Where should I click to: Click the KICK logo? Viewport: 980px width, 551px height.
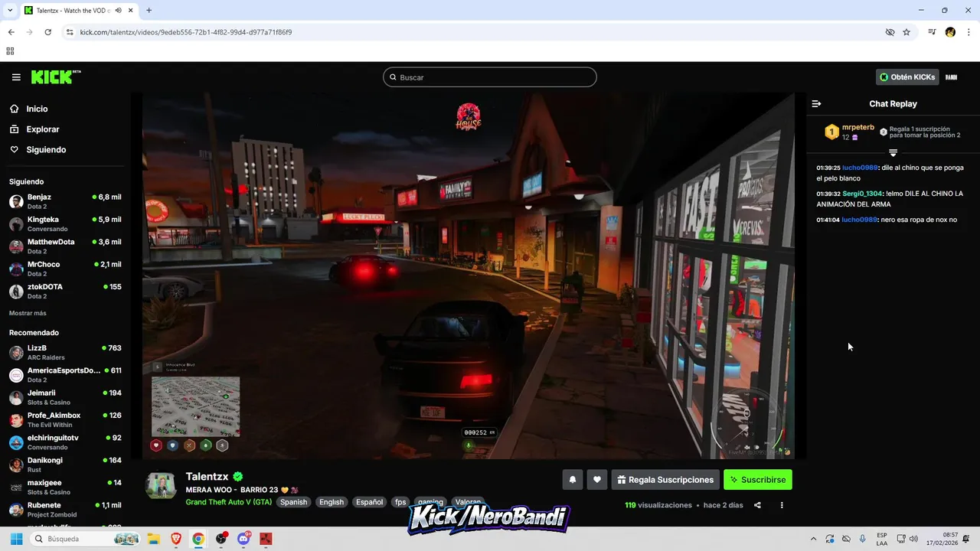[x=55, y=77]
